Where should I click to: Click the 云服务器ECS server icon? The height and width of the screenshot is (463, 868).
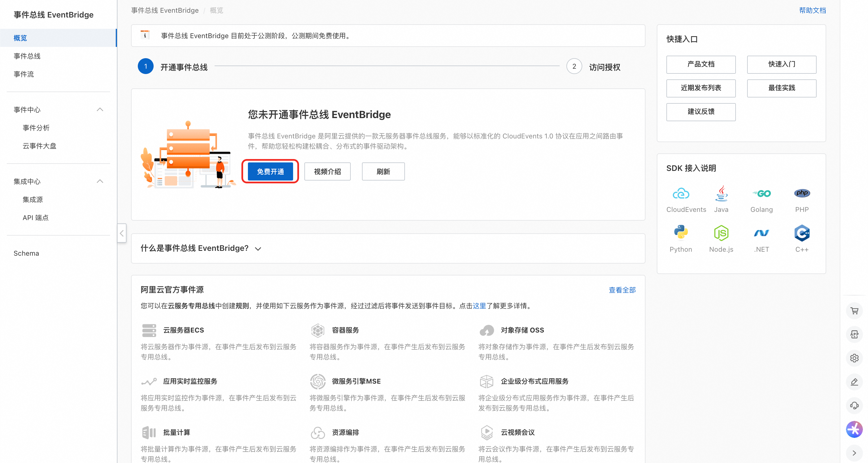(x=149, y=331)
